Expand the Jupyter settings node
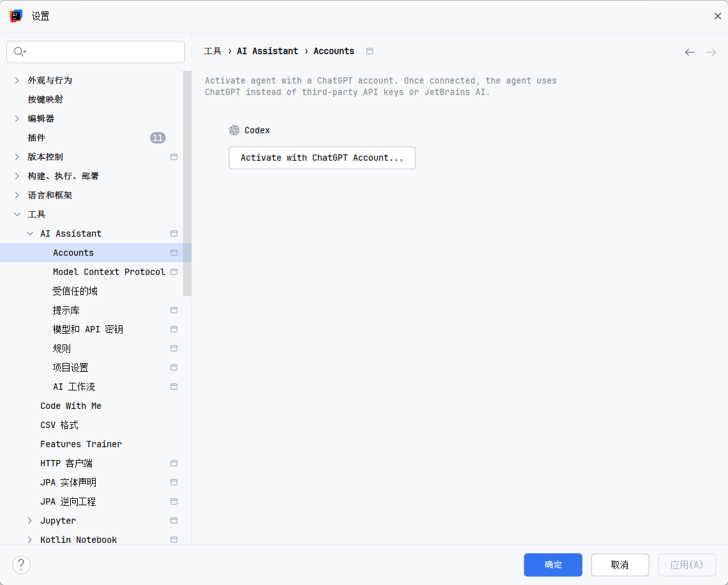The width and height of the screenshot is (728, 585). (x=30, y=521)
